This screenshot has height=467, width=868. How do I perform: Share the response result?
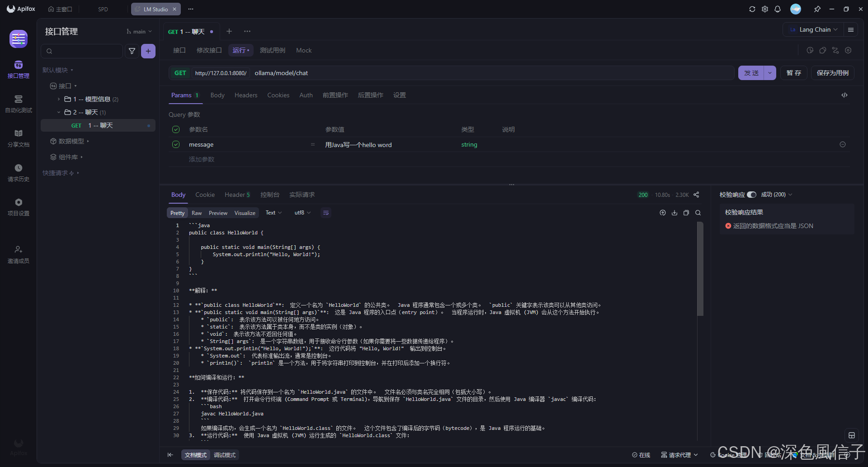point(696,195)
